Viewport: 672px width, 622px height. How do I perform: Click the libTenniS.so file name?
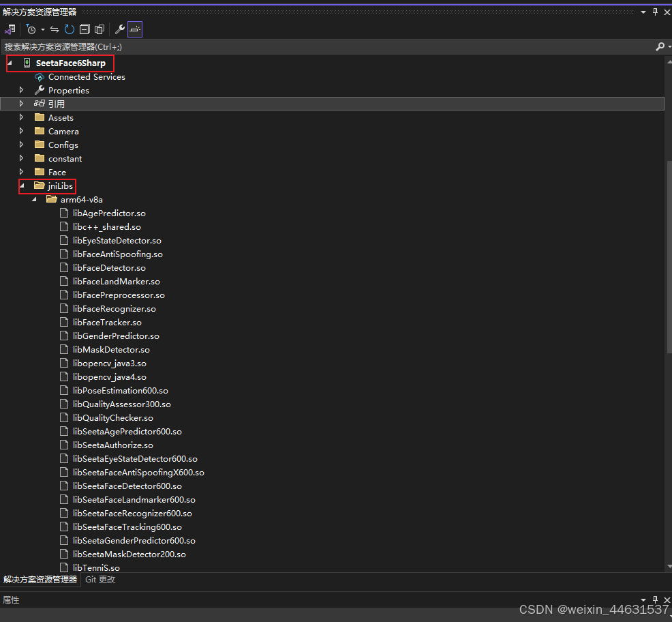coord(96,568)
